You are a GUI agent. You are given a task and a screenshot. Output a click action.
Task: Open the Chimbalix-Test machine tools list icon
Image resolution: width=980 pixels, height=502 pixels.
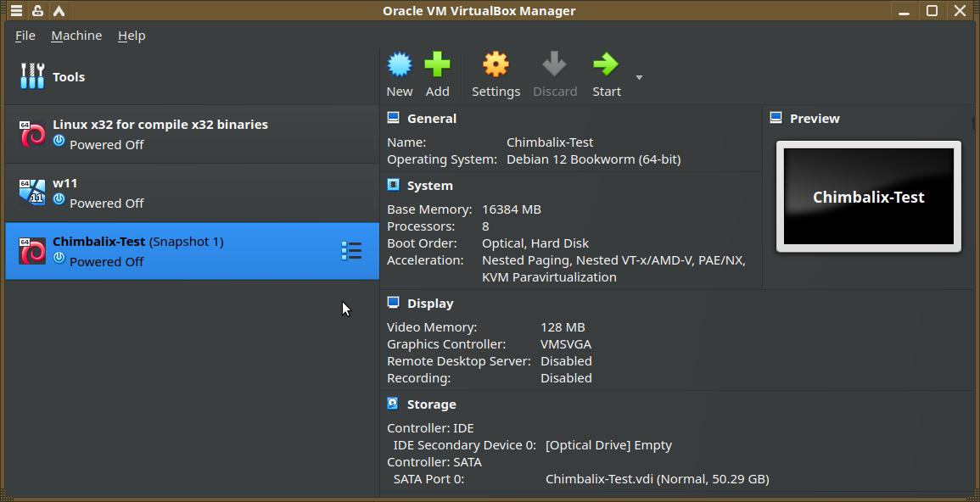(x=351, y=251)
